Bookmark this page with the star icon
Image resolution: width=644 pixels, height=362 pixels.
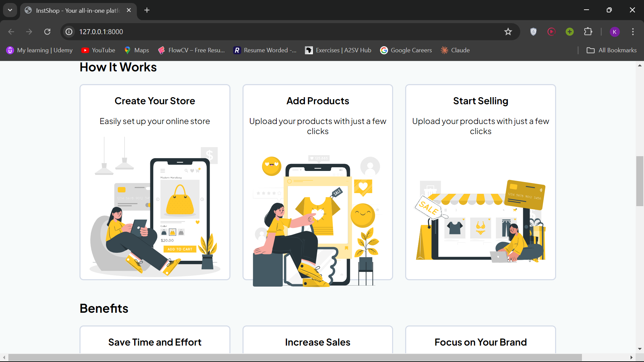[508, 32]
